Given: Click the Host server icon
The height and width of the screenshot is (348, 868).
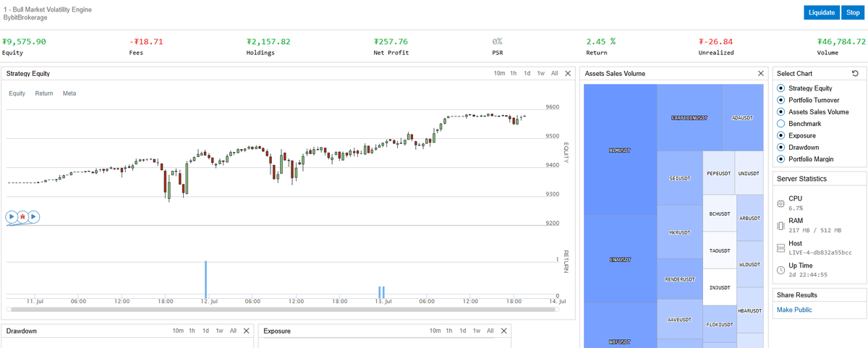Looking at the screenshot, I should [780, 247].
